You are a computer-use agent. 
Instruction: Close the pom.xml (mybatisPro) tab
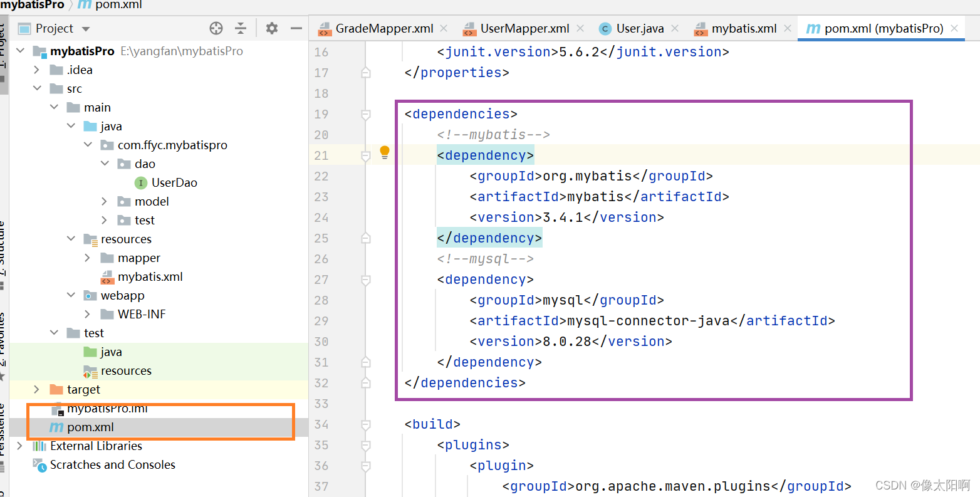tap(954, 28)
